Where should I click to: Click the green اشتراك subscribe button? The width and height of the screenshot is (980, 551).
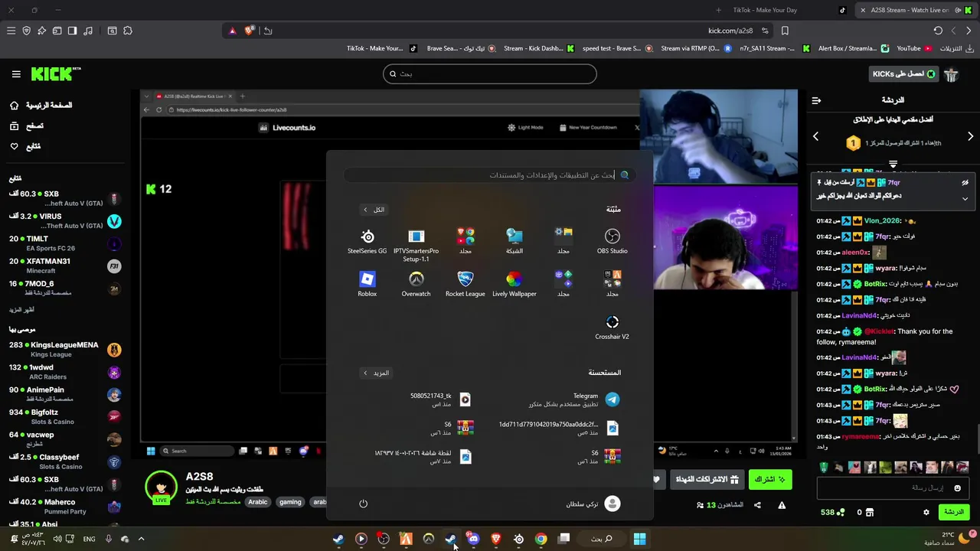[x=770, y=480]
